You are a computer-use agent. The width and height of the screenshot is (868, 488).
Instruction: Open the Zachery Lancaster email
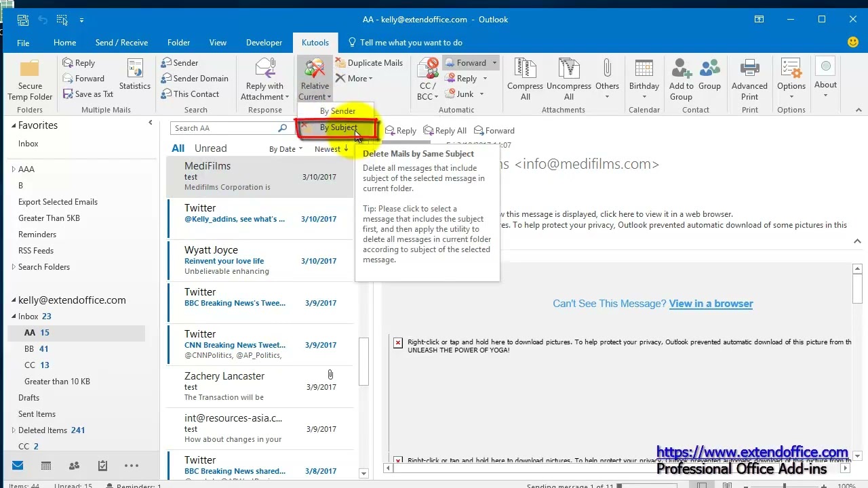[260, 386]
